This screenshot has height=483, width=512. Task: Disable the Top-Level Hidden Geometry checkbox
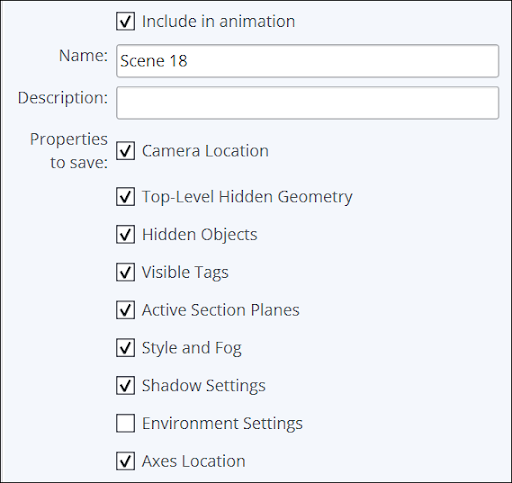point(125,196)
